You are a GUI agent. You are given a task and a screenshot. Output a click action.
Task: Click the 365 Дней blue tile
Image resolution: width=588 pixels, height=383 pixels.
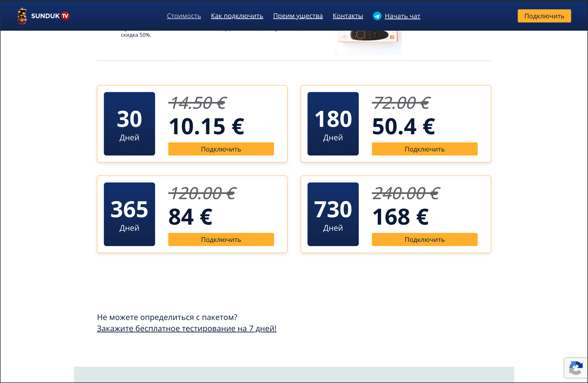(129, 214)
